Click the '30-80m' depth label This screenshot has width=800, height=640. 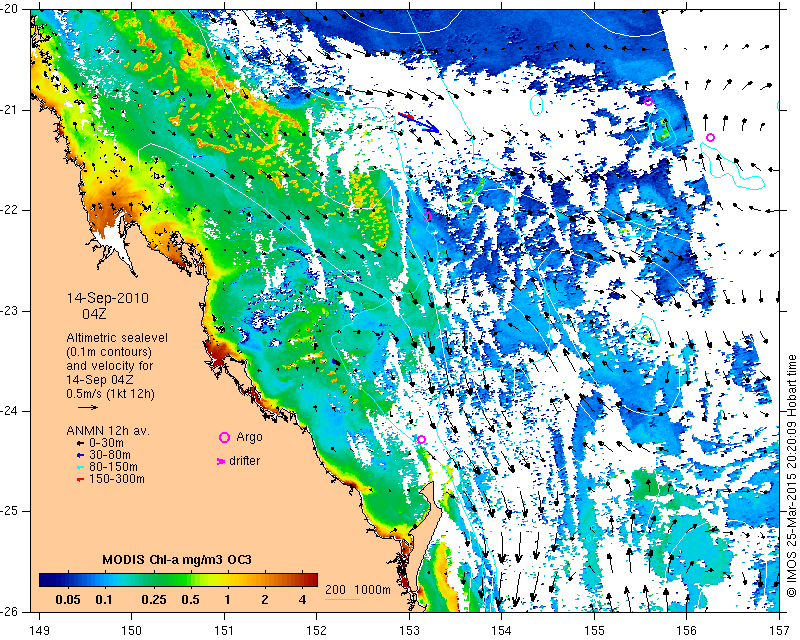[110, 455]
